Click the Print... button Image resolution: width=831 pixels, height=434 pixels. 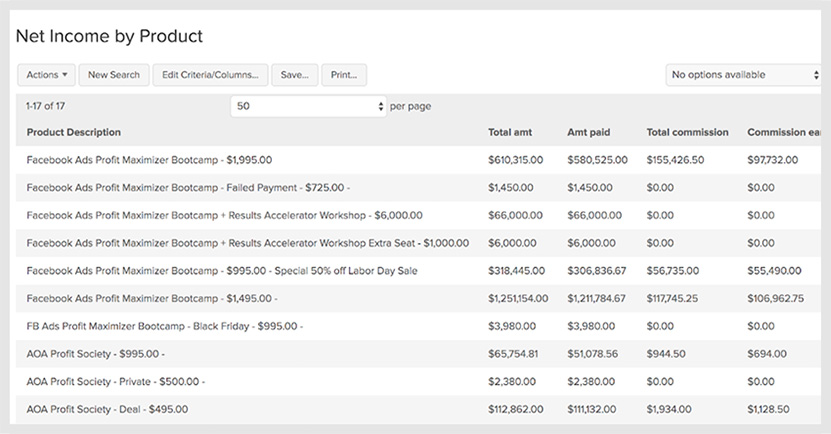[x=344, y=75]
